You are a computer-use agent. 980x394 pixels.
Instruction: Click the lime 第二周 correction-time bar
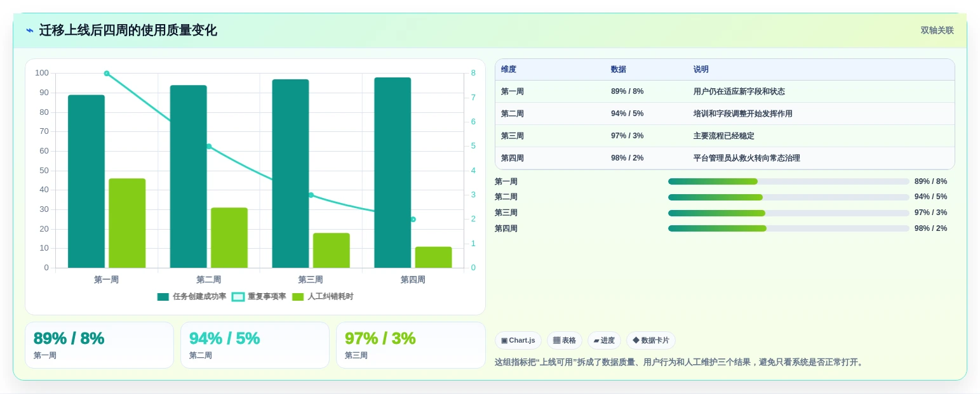click(229, 238)
